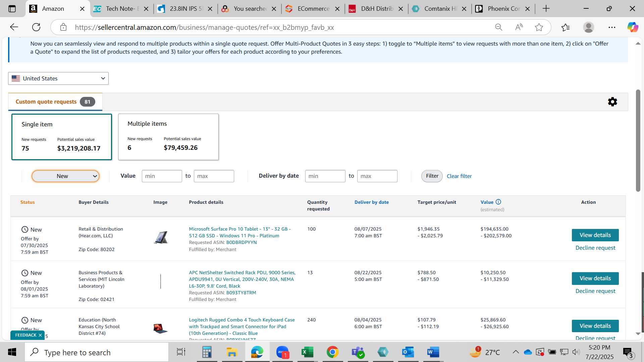Click the page vertical scrollbar thumb
644x362 pixels.
point(638,141)
